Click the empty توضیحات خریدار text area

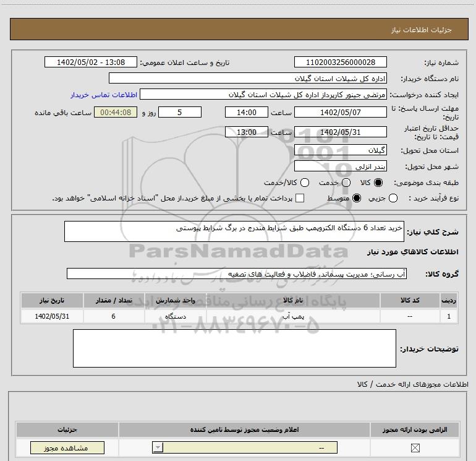pyautogui.click(x=234, y=348)
